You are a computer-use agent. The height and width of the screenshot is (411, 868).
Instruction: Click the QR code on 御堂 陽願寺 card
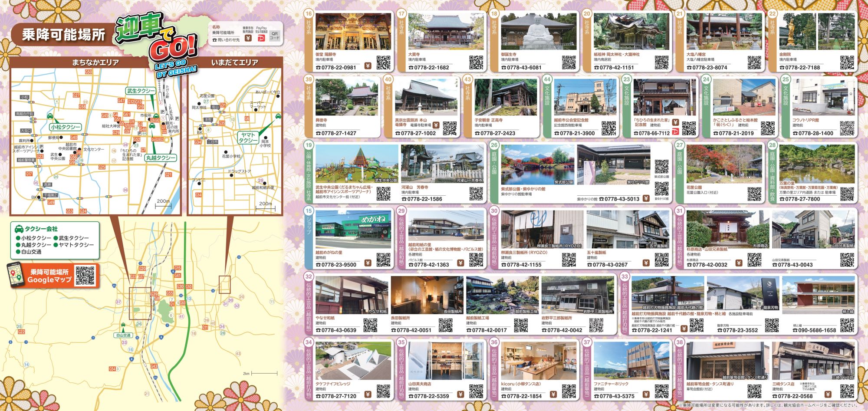coord(383,63)
